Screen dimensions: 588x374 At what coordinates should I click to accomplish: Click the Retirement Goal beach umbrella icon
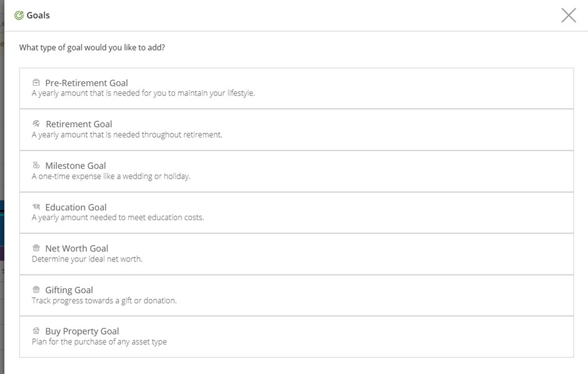tap(36, 123)
